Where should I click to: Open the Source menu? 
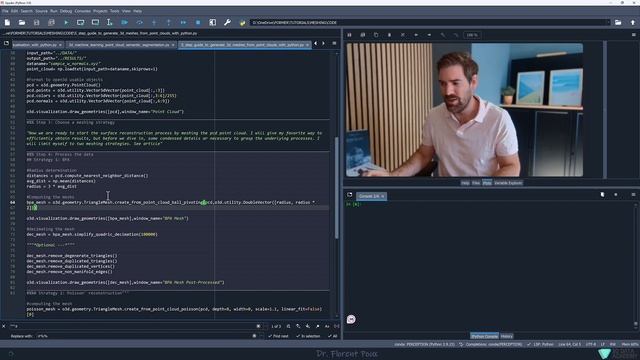pos(41,11)
